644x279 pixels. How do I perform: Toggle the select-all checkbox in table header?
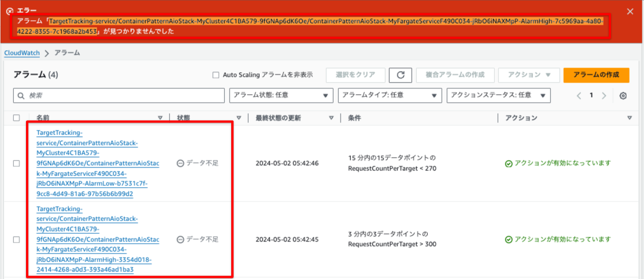coord(16,118)
